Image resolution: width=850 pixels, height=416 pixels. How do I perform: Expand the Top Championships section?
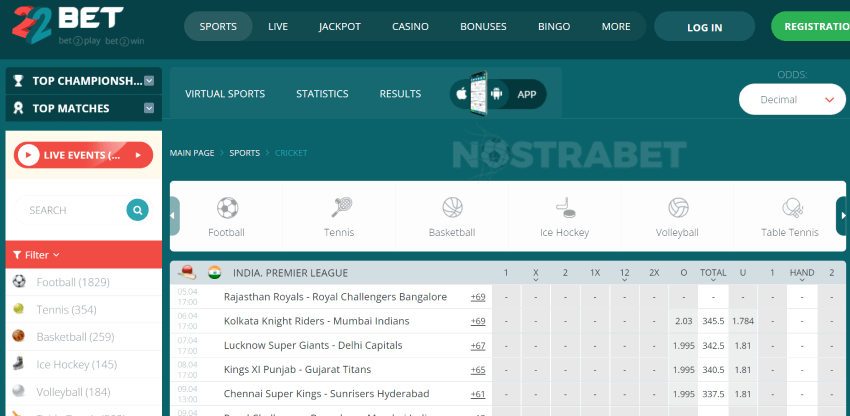tap(149, 81)
